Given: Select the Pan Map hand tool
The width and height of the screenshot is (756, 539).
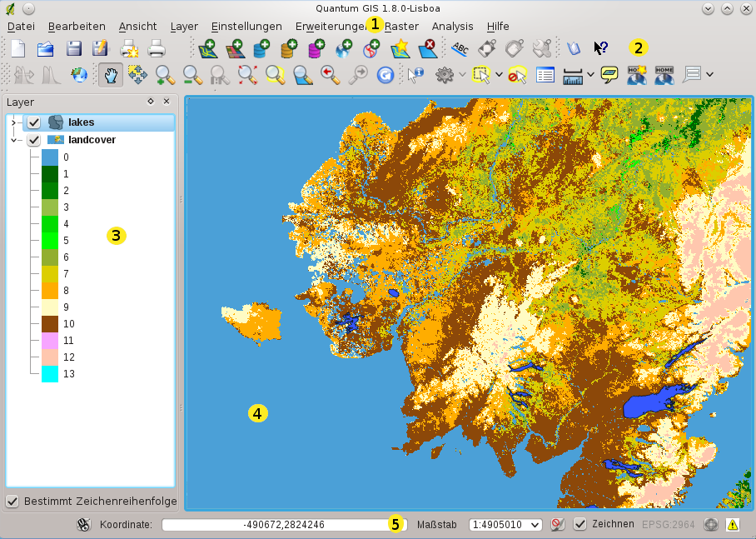Looking at the screenshot, I should 111,75.
